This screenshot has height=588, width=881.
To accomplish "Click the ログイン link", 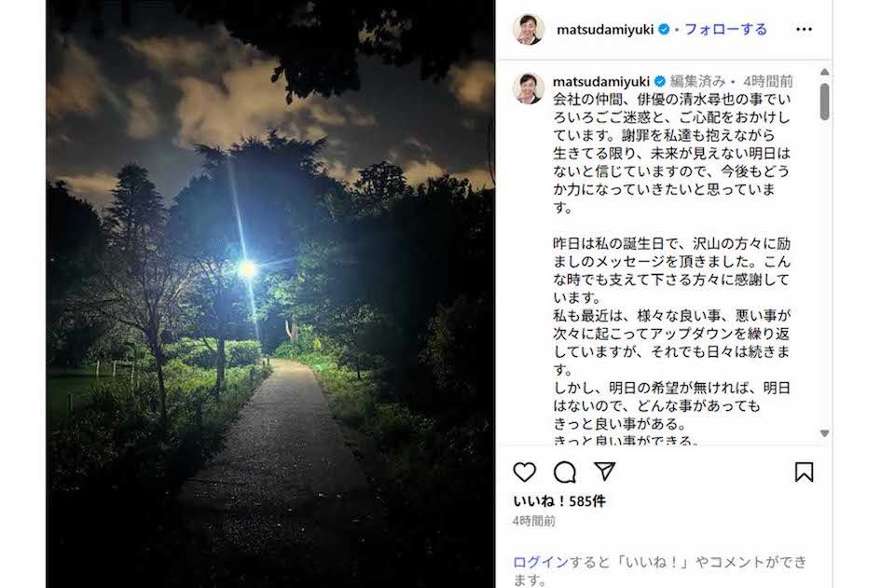I will click(541, 562).
